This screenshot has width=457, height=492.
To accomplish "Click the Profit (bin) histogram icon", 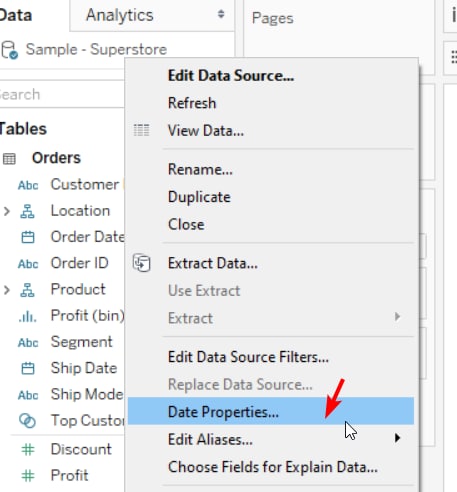I will pyautogui.click(x=27, y=316).
